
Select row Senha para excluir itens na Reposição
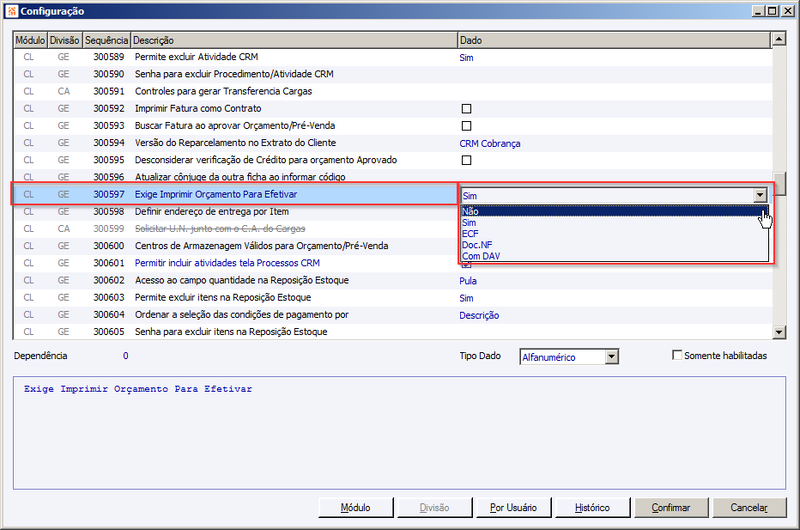click(392, 332)
